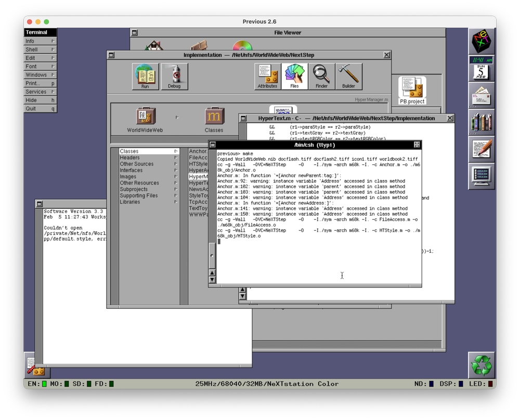This screenshot has width=520, height=420.
Task: Click the PB.project file icon
Action: 412,90
